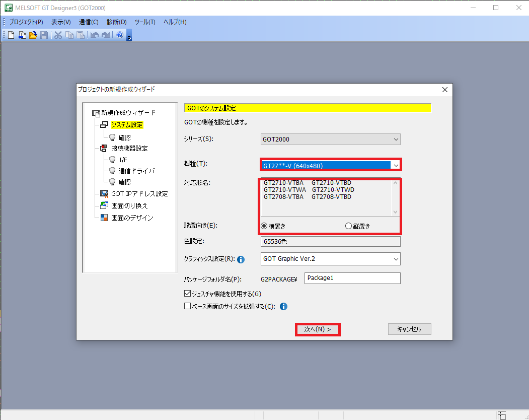Image resolution: width=529 pixels, height=420 pixels.
Task: Click scroll-down arrow in 対応形名 list
Action: (x=396, y=212)
